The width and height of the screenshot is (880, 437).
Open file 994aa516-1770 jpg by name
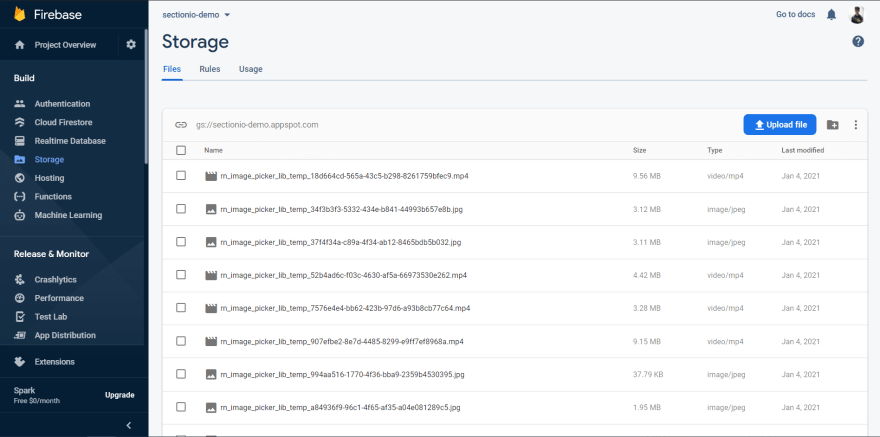pos(342,374)
